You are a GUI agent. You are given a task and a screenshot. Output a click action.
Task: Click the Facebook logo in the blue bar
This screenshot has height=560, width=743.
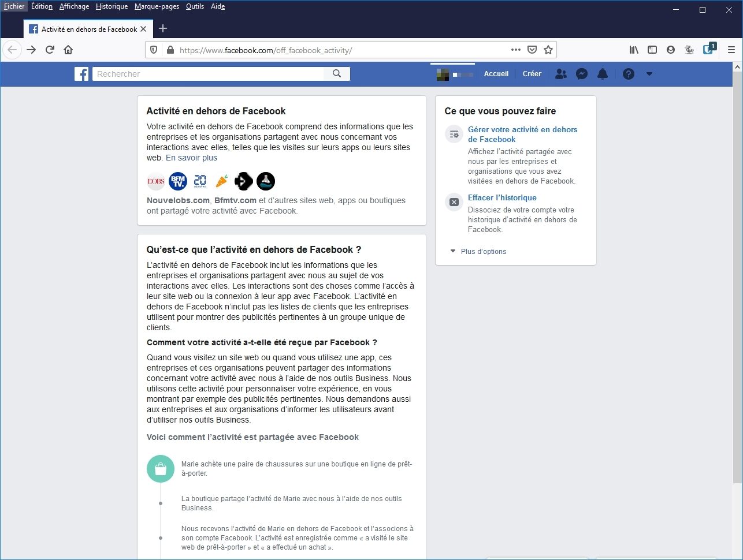(x=81, y=74)
